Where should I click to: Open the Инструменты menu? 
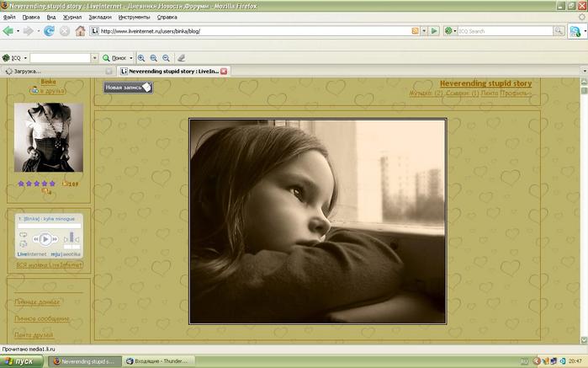(135, 18)
